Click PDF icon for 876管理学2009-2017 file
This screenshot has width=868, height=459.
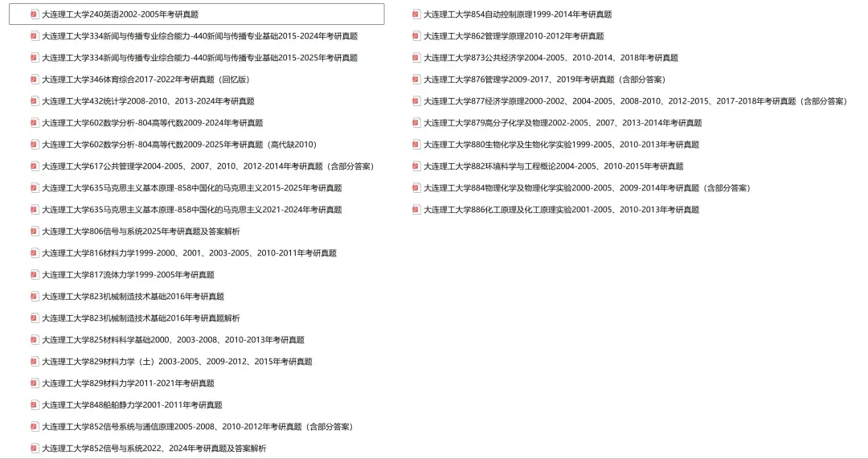(x=416, y=79)
